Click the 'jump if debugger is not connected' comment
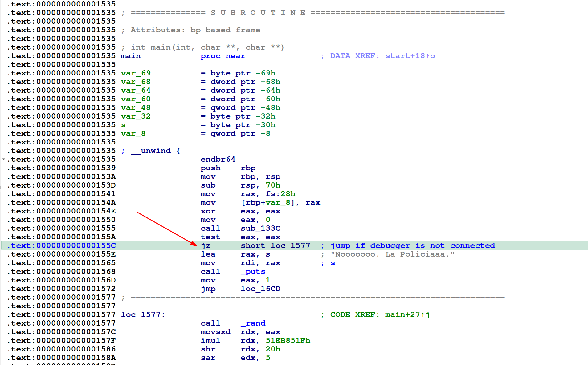The image size is (588, 365). point(413,245)
